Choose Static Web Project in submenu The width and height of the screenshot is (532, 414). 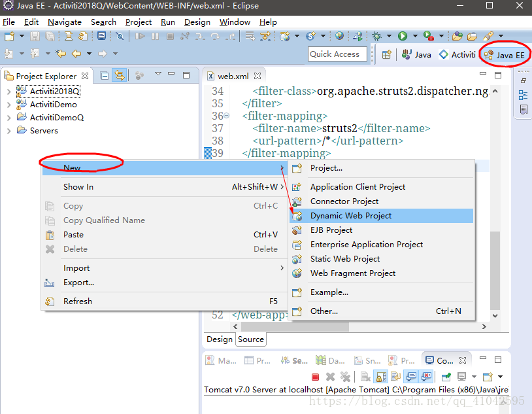pyautogui.click(x=382, y=259)
